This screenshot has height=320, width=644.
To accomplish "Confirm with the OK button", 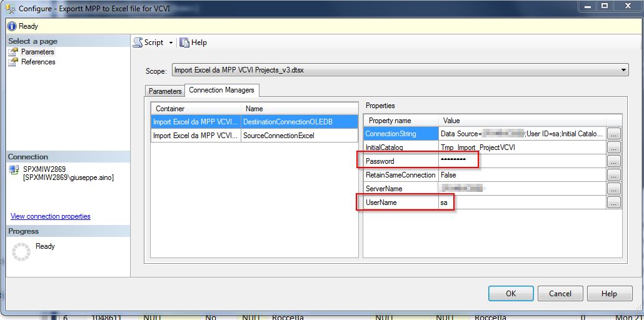I will (511, 293).
